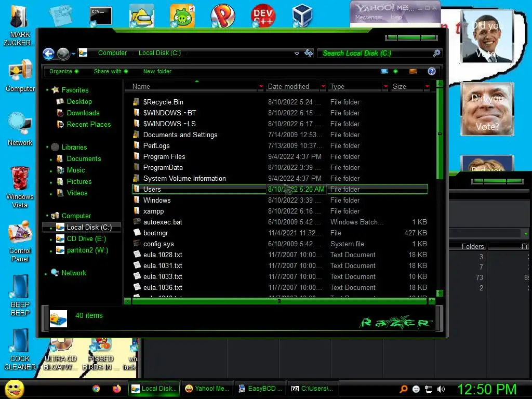Launch Firefox from the taskbar
Viewport: 532px width, 399px height.
click(117, 389)
